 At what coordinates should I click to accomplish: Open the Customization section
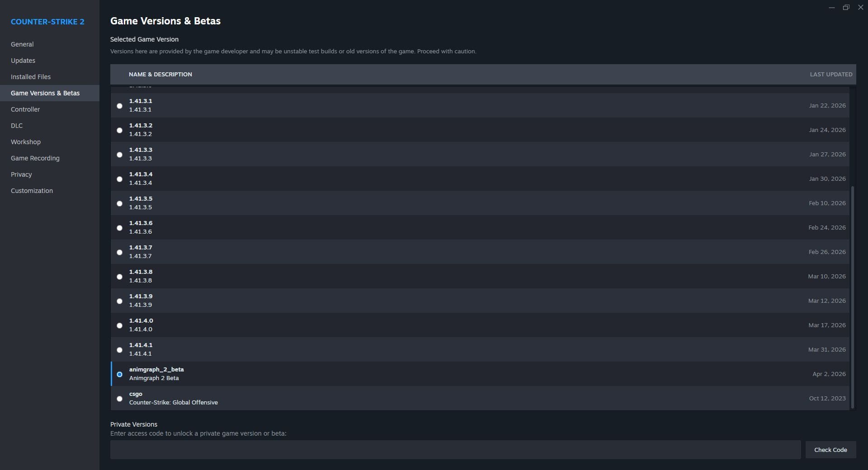tap(32, 191)
